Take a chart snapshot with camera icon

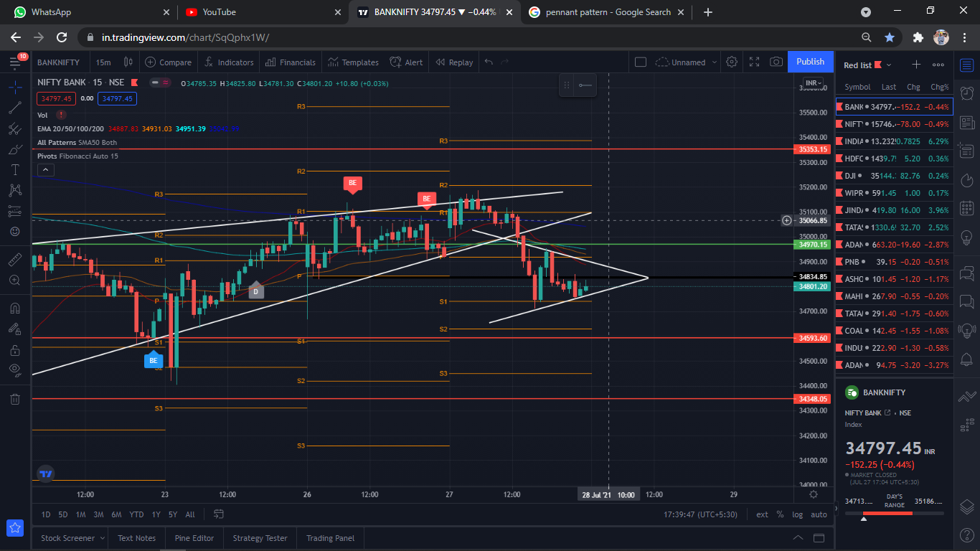coord(776,62)
